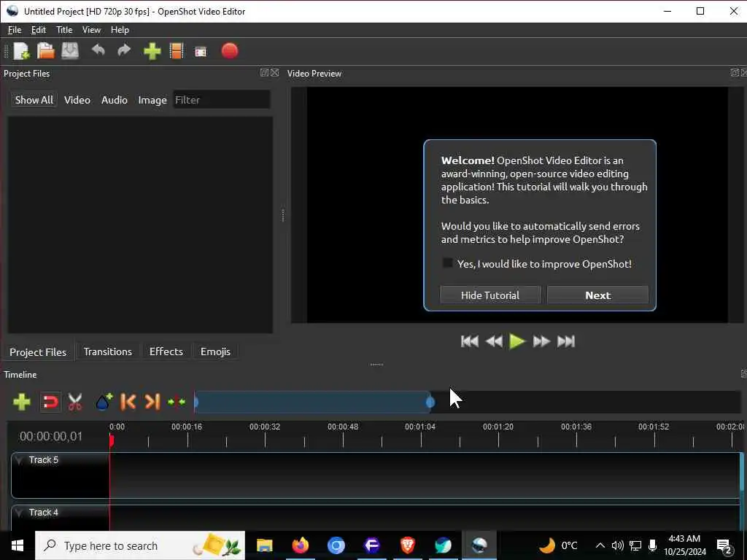Viewport: 747px width, 560px height.
Task: Click the Redo arrow in the toolbar
Action: [x=124, y=50]
